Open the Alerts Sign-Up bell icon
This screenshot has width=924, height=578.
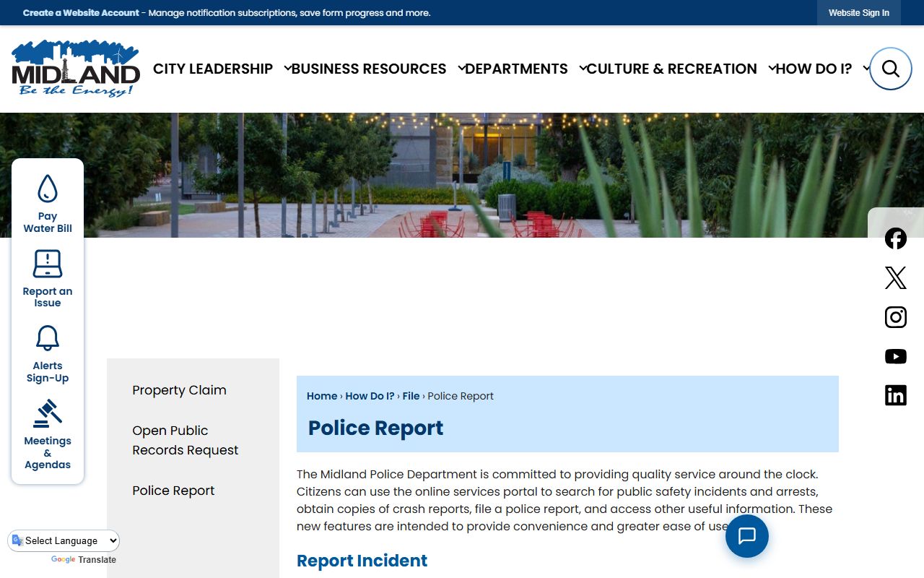tap(48, 338)
